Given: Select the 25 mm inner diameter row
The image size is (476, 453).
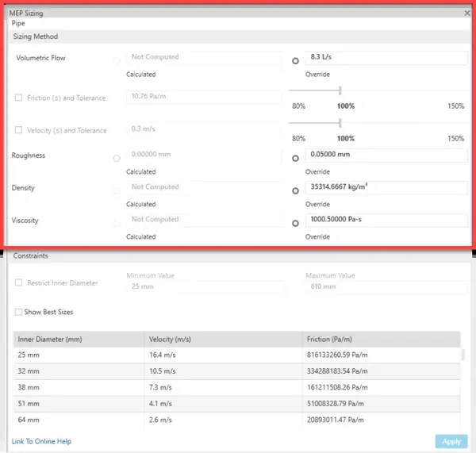Looking at the screenshot, I should tap(236, 355).
